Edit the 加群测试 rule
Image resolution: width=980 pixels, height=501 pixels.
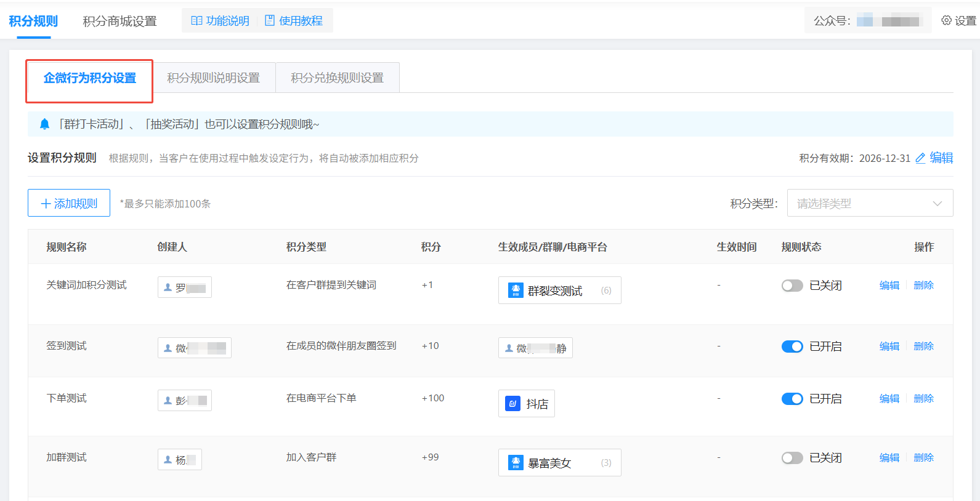(x=889, y=458)
